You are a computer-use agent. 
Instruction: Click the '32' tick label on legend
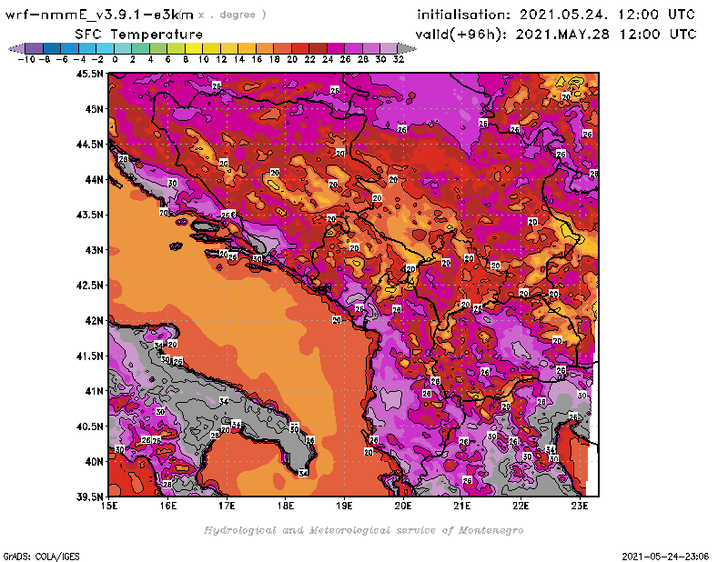399,59
